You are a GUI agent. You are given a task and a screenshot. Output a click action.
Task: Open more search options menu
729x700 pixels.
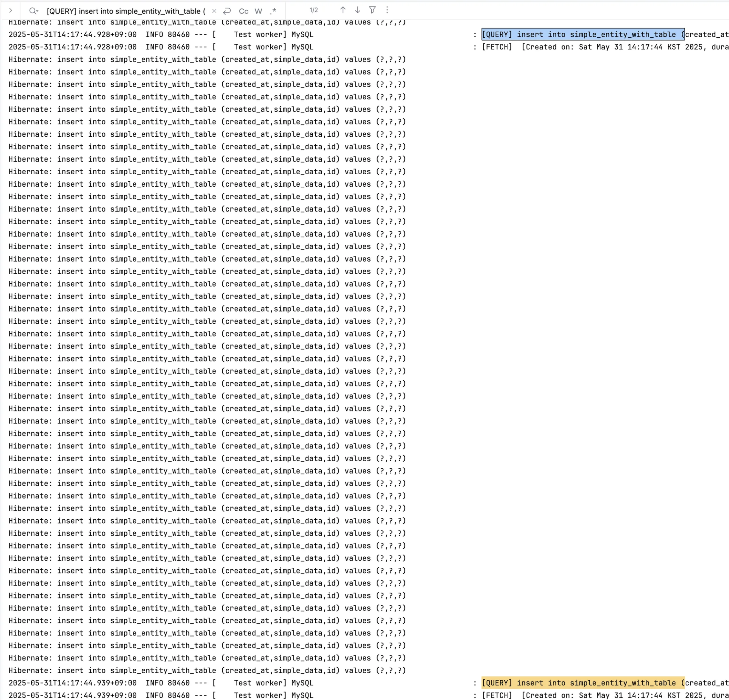(x=387, y=10)
